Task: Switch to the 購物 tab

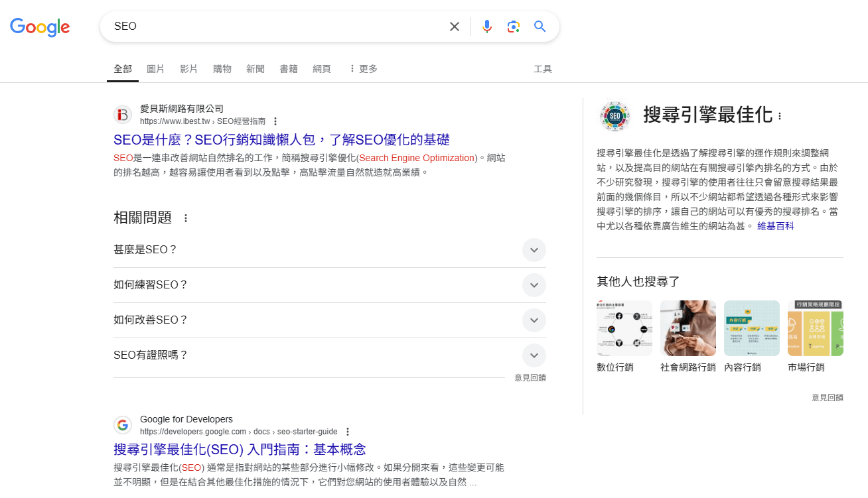Action: [x=222, y=69]
